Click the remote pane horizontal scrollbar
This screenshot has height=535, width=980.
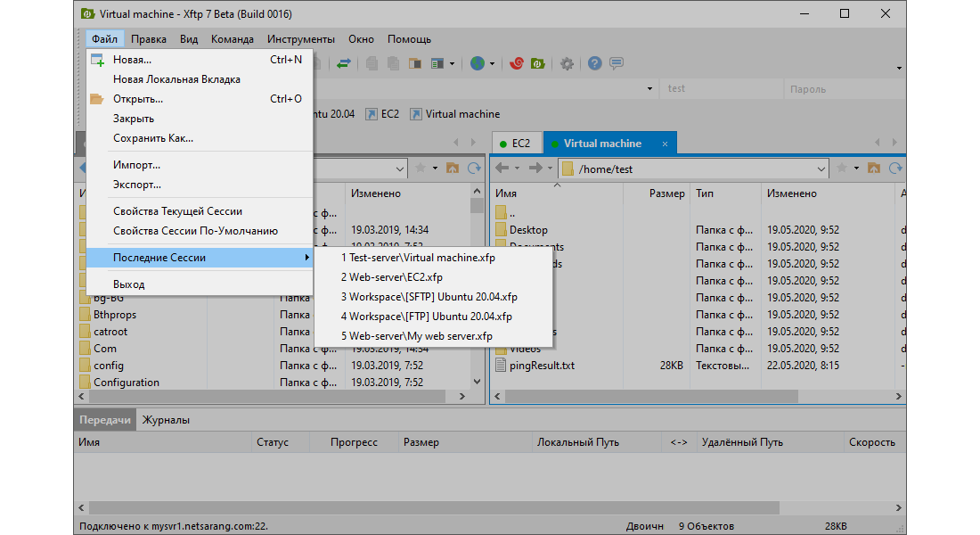point(651,396)
